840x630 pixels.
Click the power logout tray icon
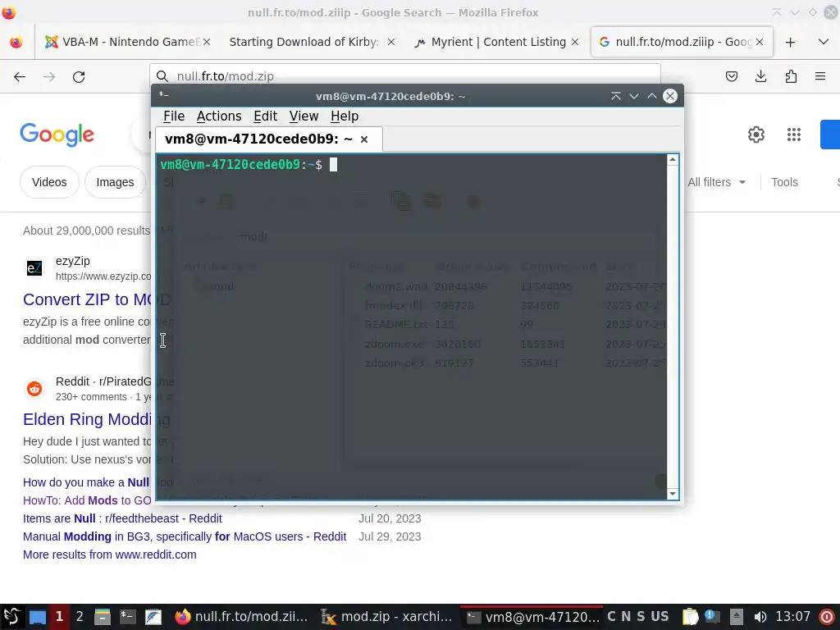point(827,617)
